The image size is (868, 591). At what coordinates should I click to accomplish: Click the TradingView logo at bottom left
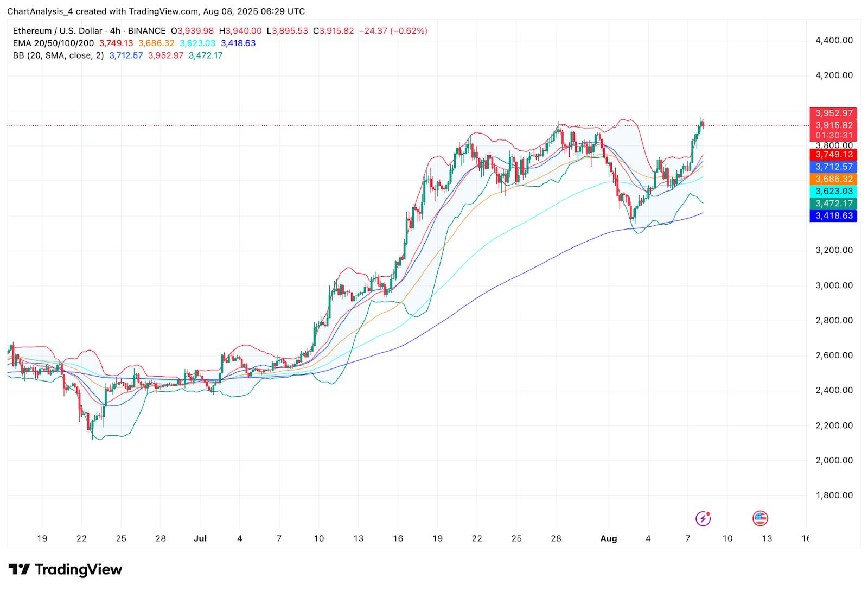click(66, 569)
